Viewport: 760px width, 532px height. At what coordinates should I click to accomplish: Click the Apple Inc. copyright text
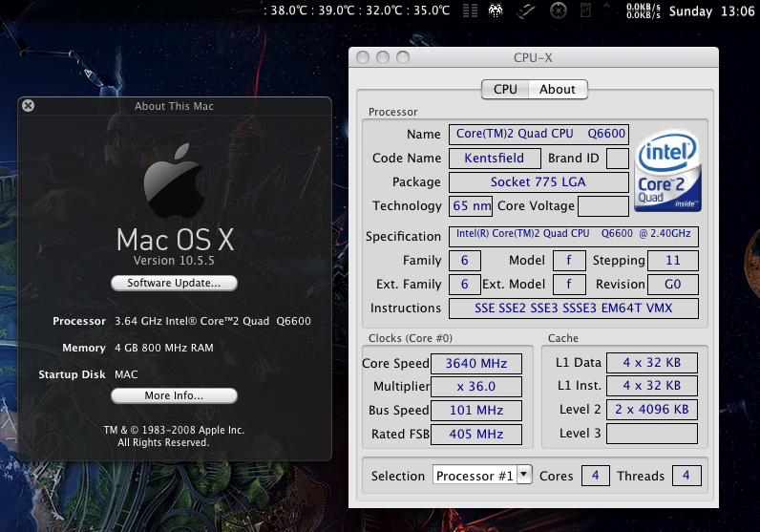[174, 436]
